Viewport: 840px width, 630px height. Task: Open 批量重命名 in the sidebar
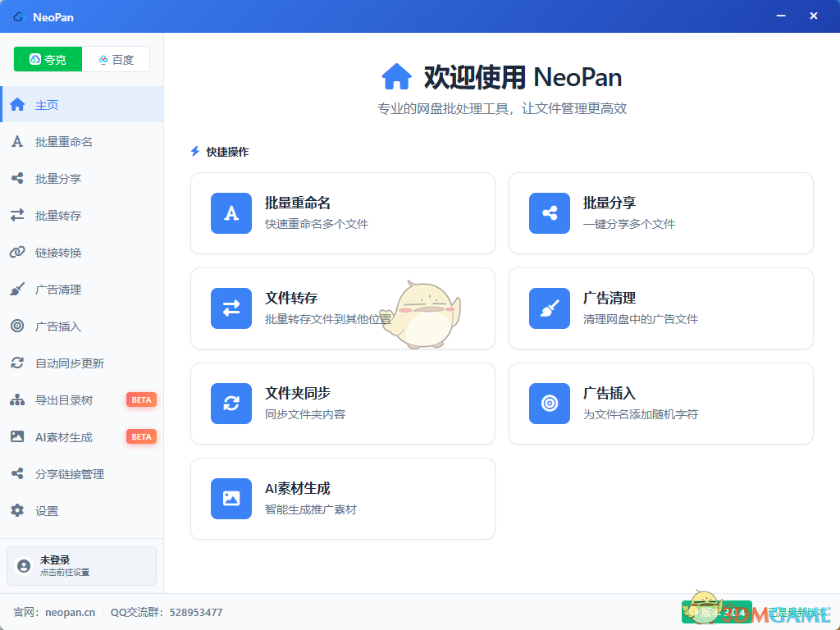coord(64,142)
